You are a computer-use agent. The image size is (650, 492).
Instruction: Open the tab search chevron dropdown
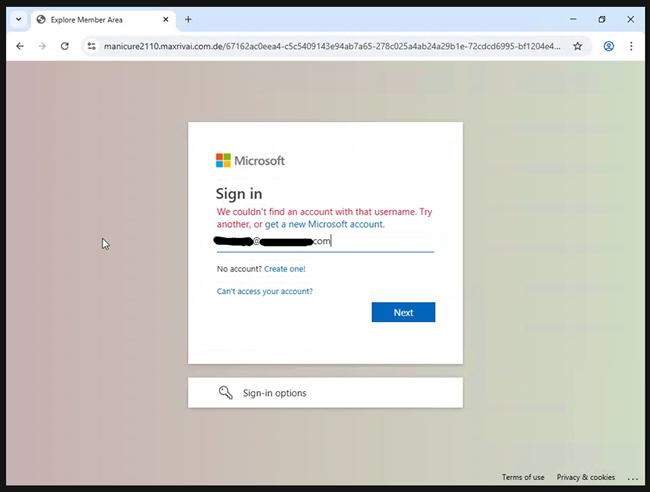coord(18,20)
